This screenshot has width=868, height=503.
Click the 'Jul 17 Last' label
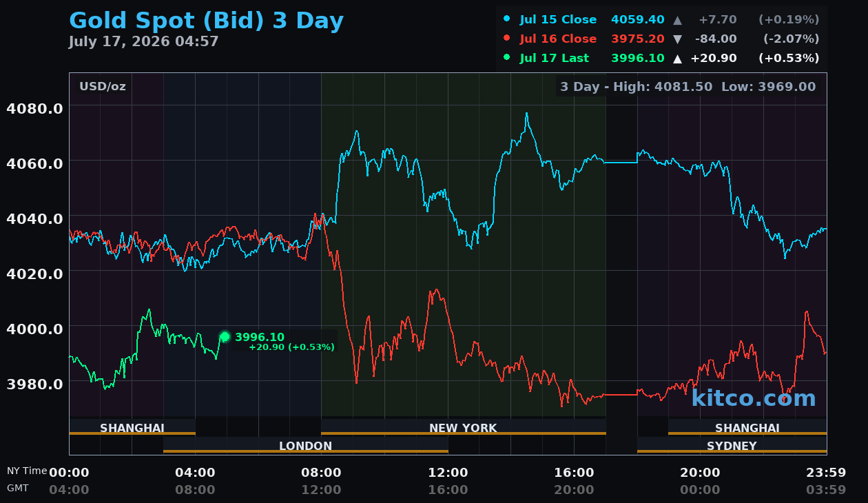[x=555, y=58]
